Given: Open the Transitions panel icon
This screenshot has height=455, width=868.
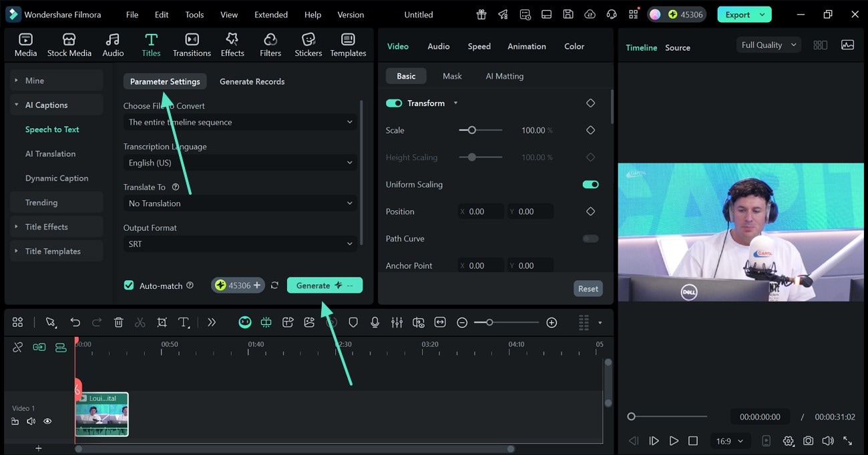Looking at the screenshot, I should tap(192, 44).
